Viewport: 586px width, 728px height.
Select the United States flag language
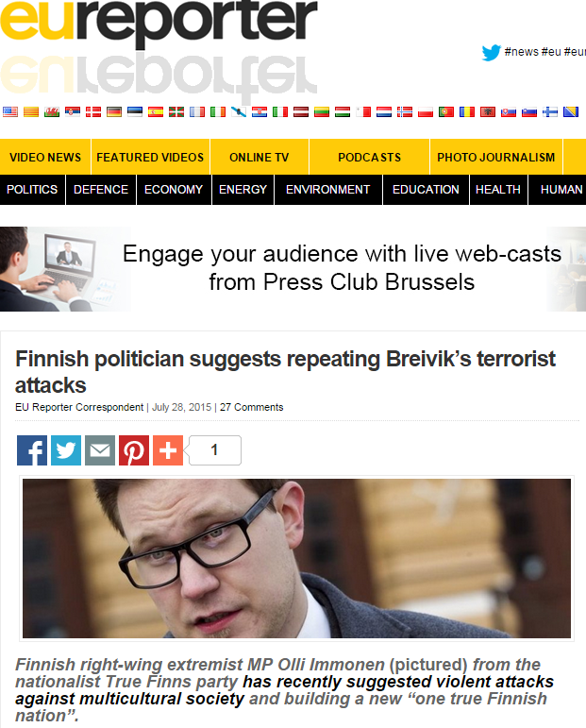pyautogui.click(x=10, y=112)
